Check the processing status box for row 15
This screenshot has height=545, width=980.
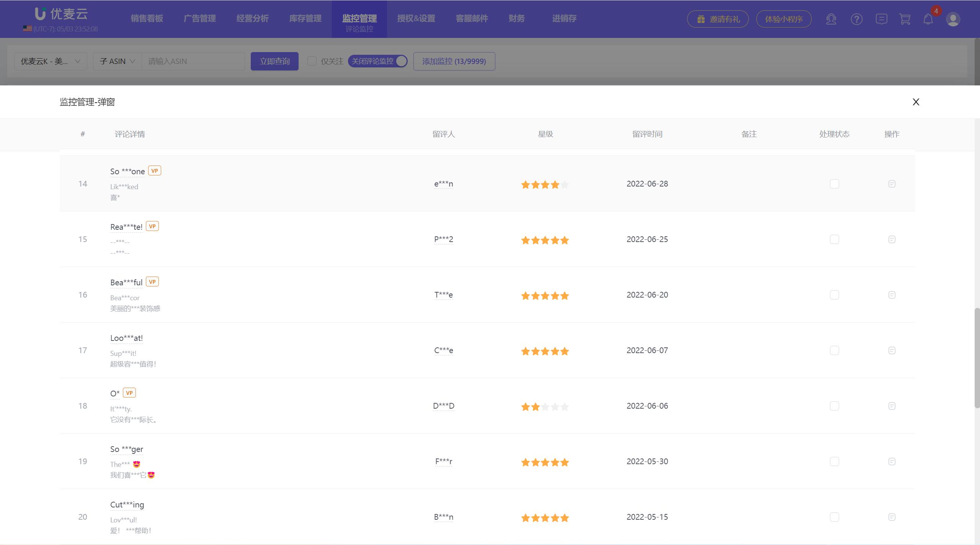[x=834, y=239]
